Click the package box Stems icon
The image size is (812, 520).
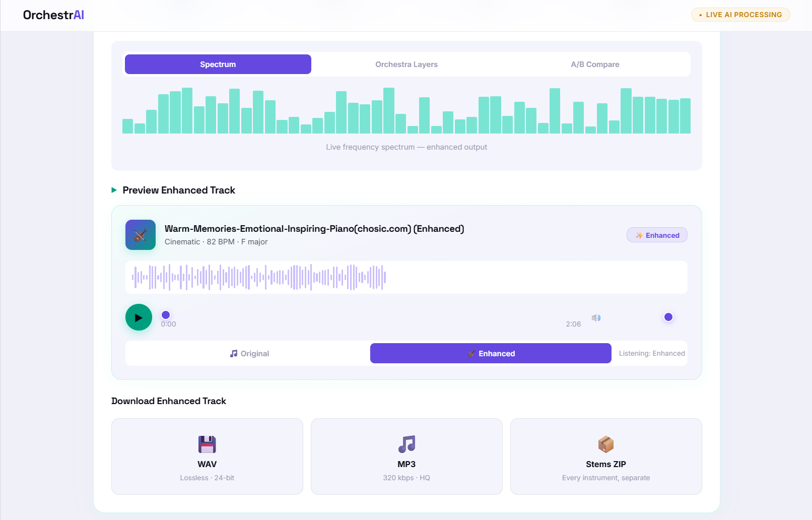coord(606,444)
